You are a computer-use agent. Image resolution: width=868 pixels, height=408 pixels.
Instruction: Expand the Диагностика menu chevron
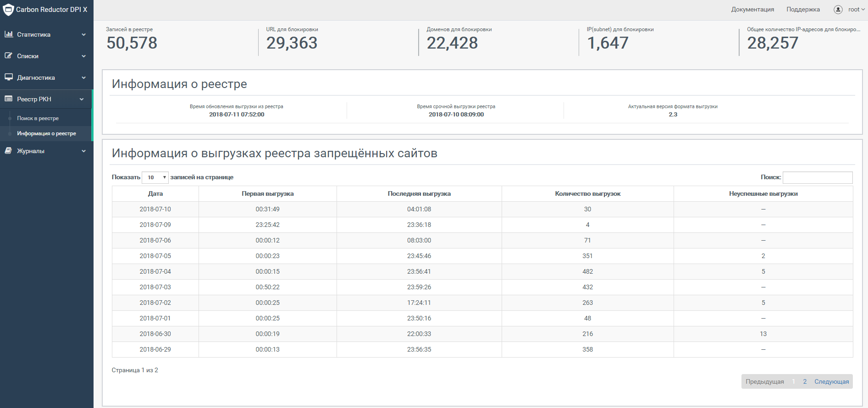(x=83, y=77)
